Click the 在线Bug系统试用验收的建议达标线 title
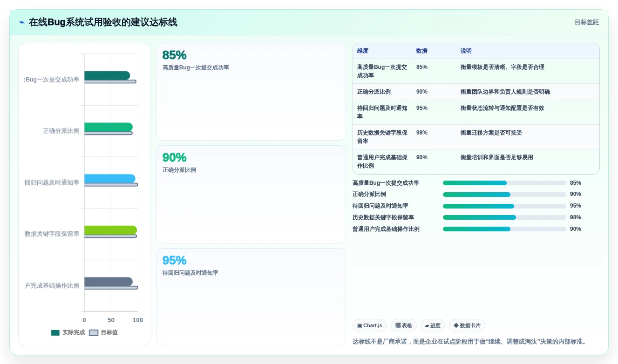Viewport: 618px width, 364px height. tap(103, 22)
